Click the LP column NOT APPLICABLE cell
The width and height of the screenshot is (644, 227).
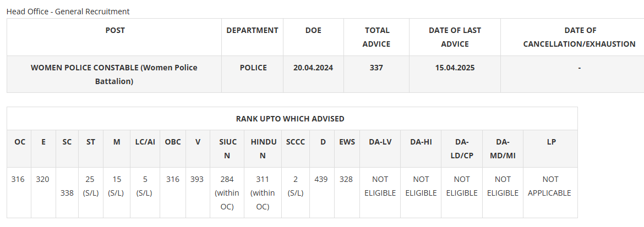coord(549,186)
